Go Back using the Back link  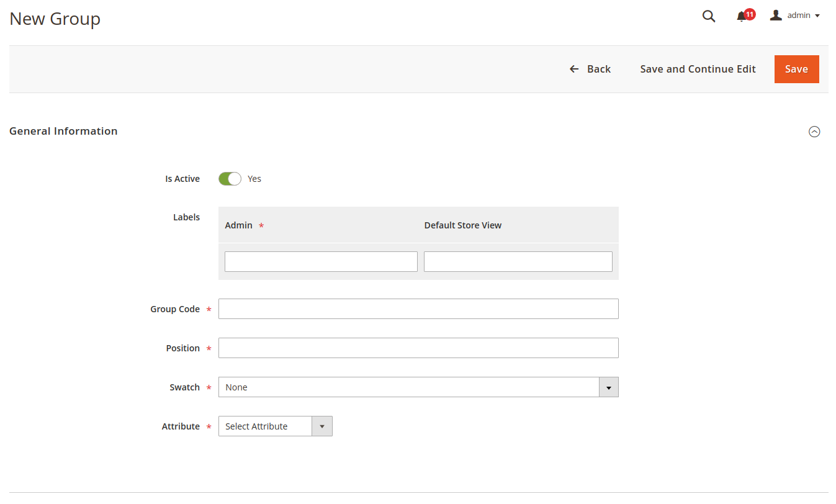(x=598, y=69)
